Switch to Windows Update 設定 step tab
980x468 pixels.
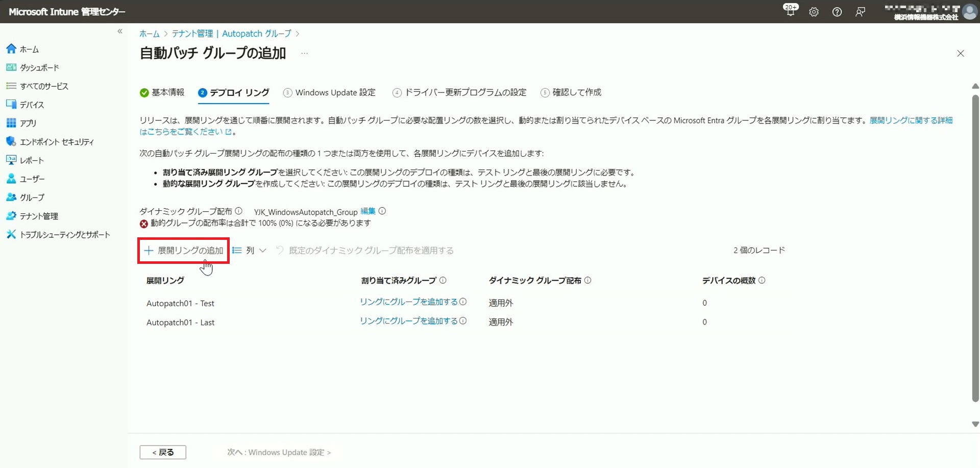329,92
